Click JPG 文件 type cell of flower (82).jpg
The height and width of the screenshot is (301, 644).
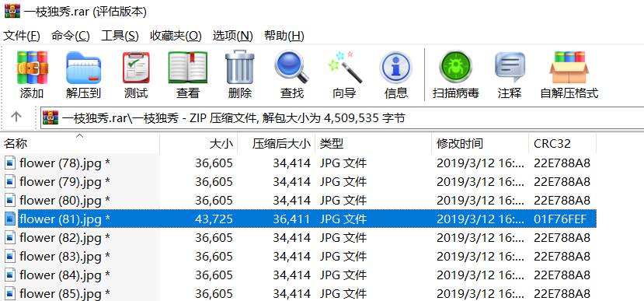[x=343, y=238]
